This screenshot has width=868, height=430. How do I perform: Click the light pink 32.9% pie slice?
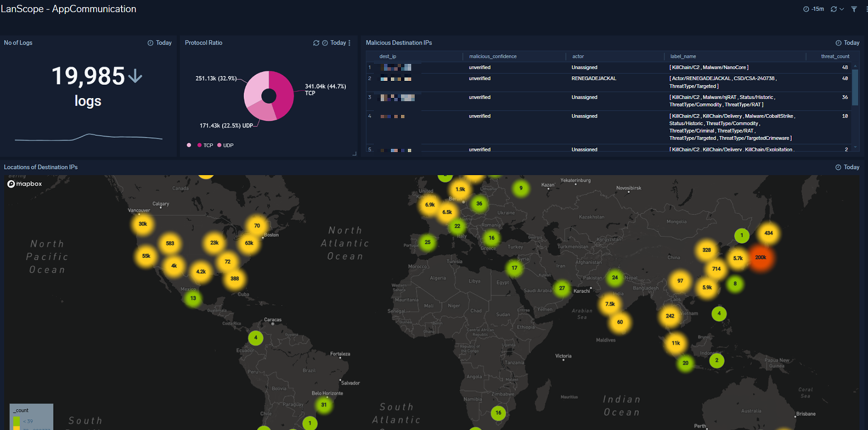click(x=254, y=87)
